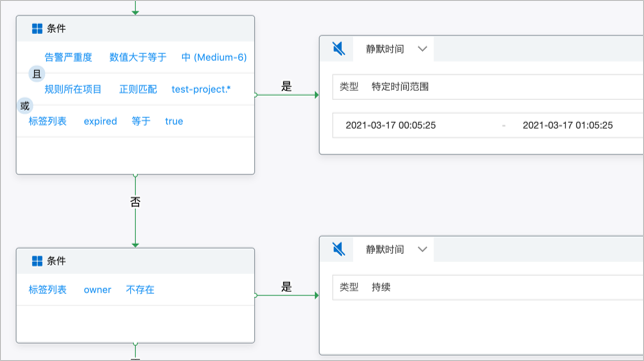Click start time 2021-03-17 00:05:25
Viewport: 644px width, 361px height.
click(x=391, y=125)
